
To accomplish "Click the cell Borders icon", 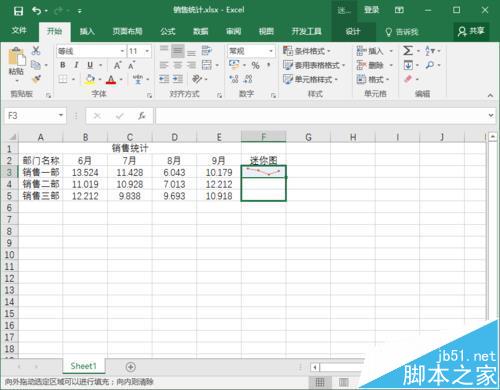I will pos(63,79).
